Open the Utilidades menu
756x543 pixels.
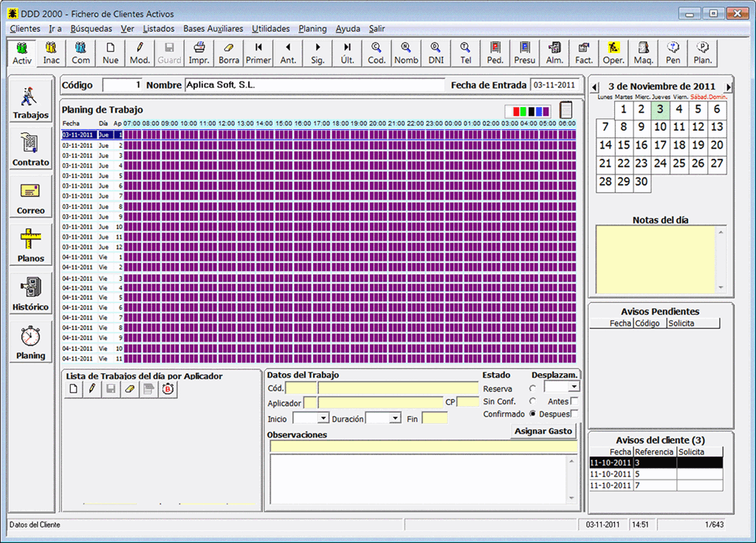coord(270,29)
